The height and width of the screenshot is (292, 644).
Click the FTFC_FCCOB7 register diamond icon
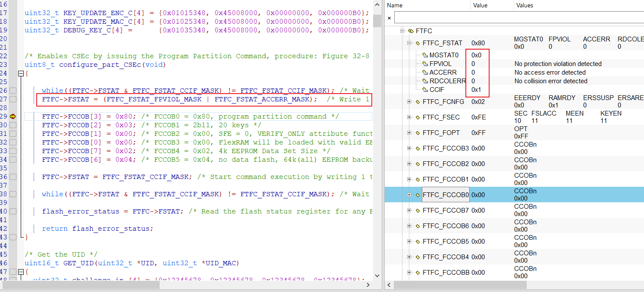tap(418, 210)
